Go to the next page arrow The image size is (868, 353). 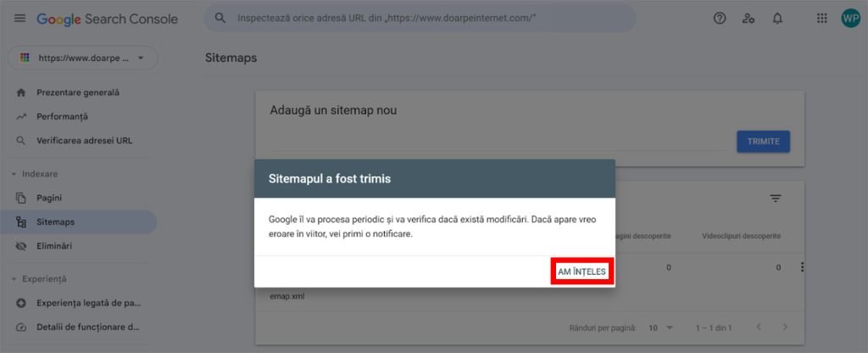pos(784,328)
